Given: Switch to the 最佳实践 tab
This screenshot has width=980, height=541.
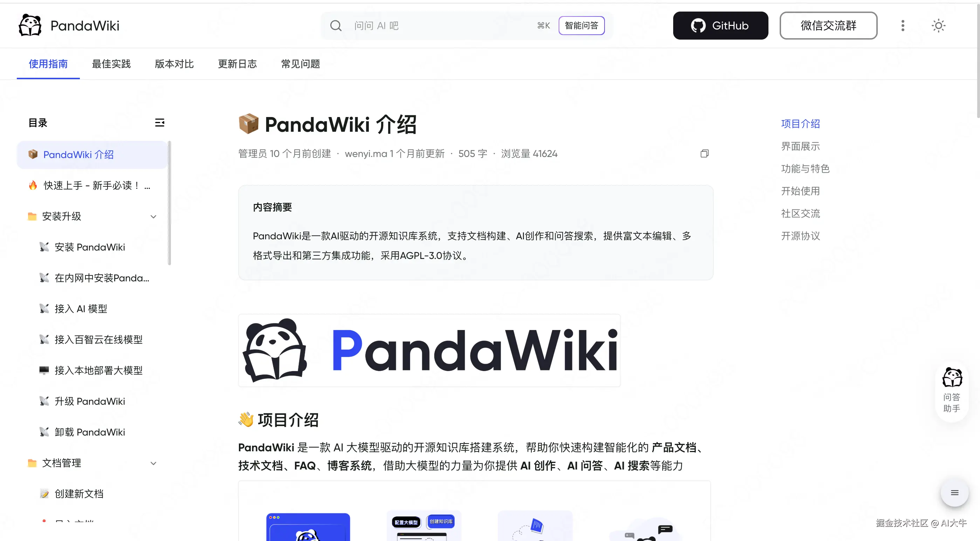Looking at the screenshot, I should (111, 64).
